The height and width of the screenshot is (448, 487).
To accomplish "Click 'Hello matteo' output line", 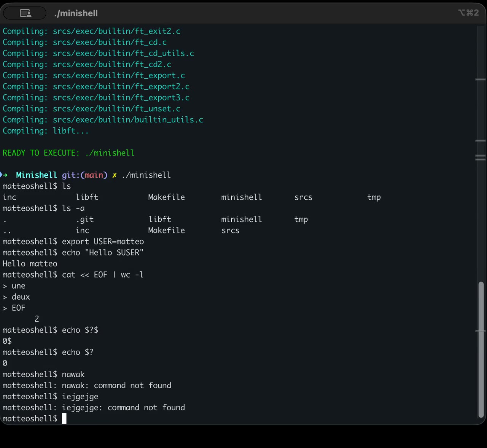I will tap(30, 264).
